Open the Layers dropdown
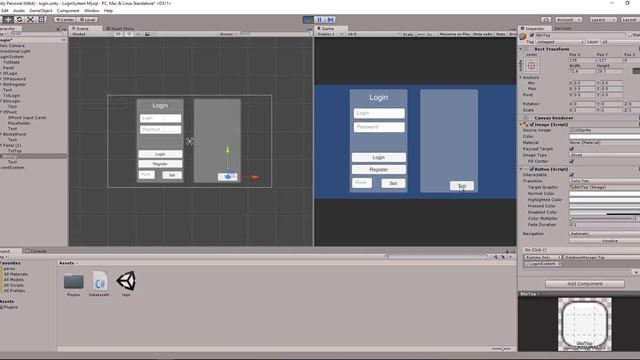The image size is (640, 360). coord(602,20)
